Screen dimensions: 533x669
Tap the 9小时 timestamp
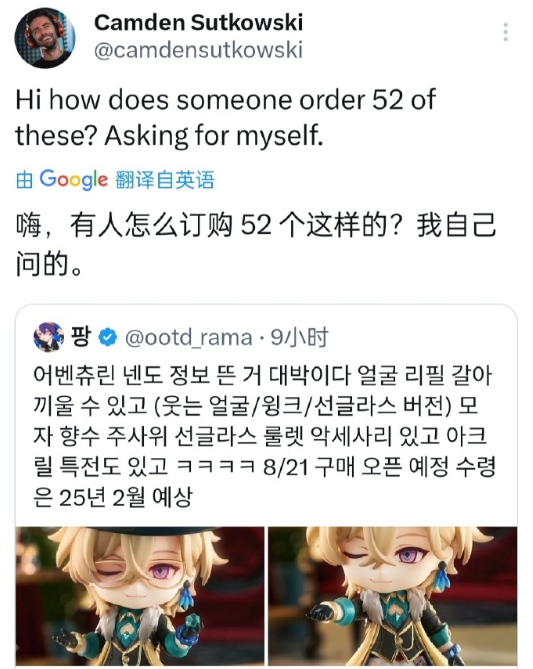pos(300,337)
